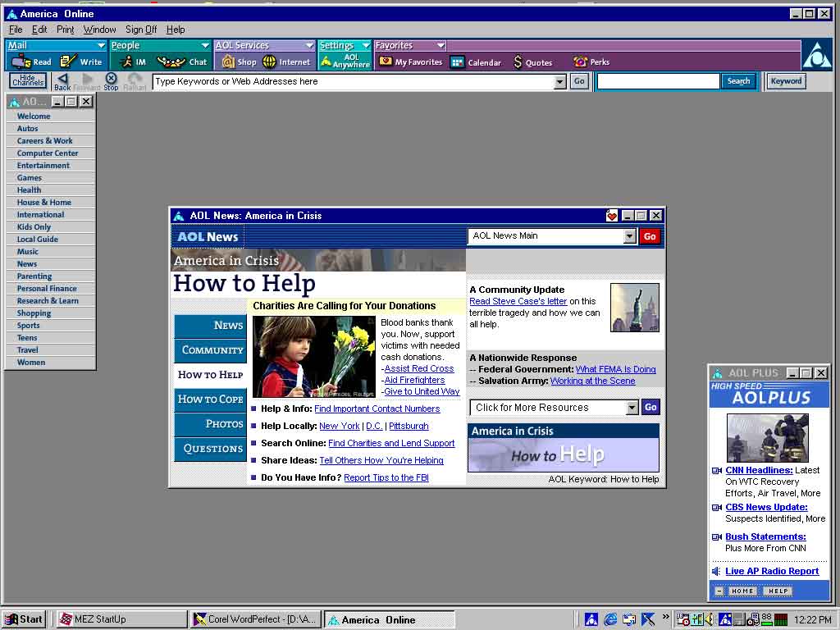Click gray Go button beside address bar

click(x=579, y=81)
